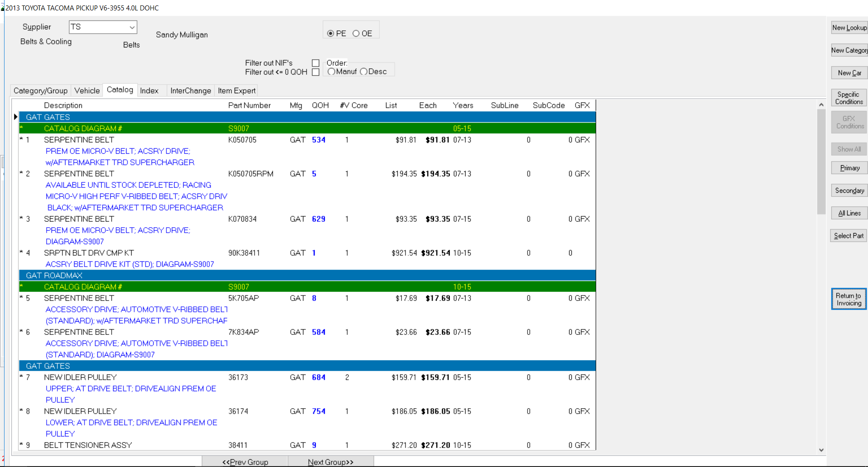This screenshot has width=868, height=467.
Task: Open the InterChange tab
Action: point(190,91)
